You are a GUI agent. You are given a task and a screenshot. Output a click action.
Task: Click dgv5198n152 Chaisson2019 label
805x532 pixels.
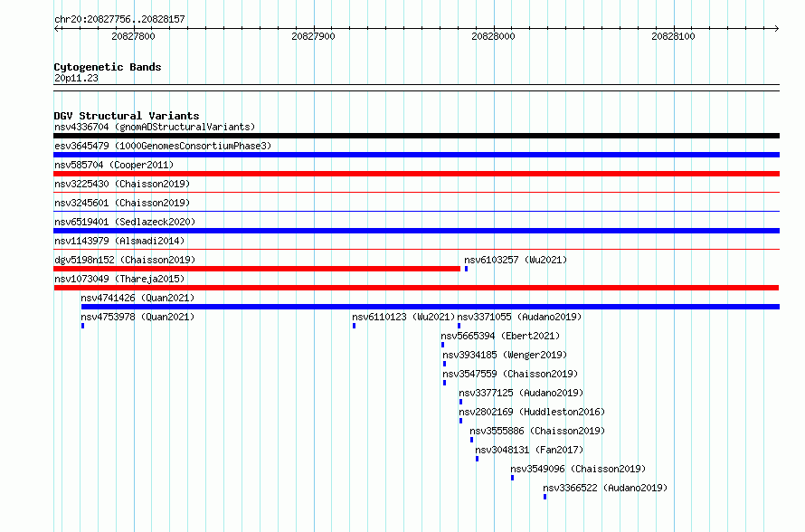125,260
